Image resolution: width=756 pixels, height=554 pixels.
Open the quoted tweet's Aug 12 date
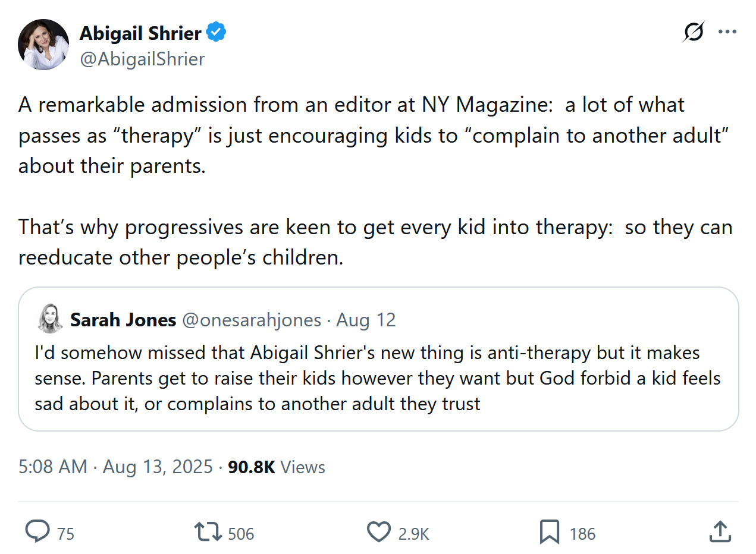(x=366, y=320)
